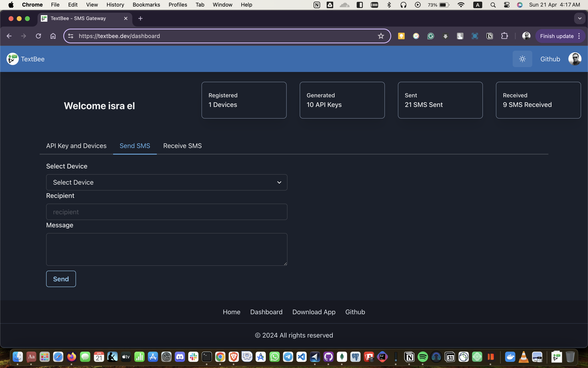Viewport: 588px width, 368px height.
Task: Open the browser home page
Action: [x=53, y=36]
